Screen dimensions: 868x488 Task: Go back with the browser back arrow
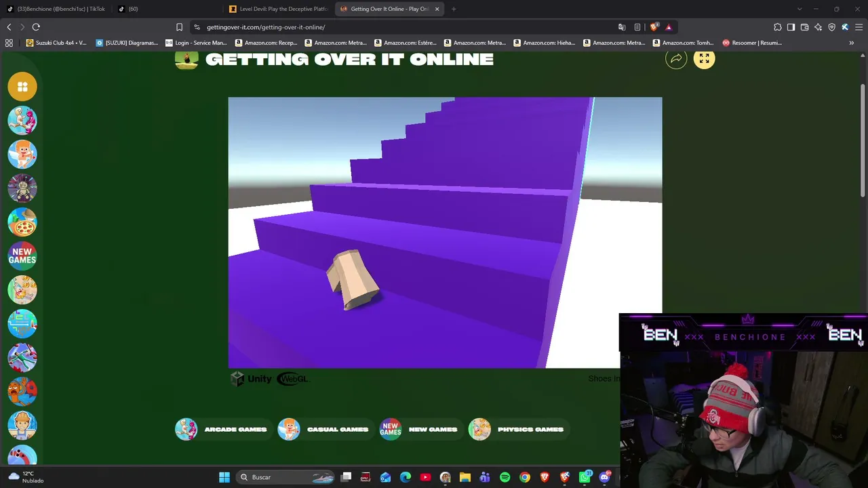click(9, 27)
